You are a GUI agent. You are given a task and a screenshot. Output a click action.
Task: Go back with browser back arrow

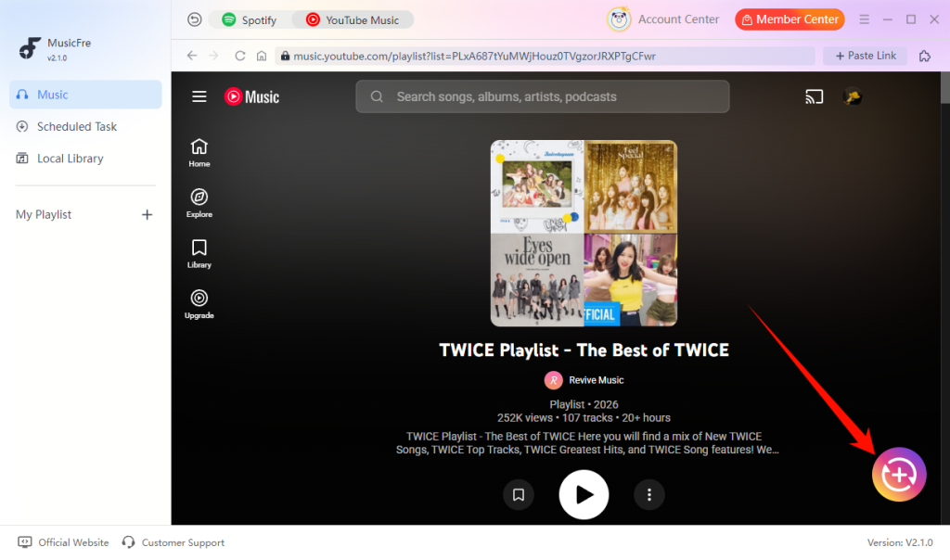click(x=192, y=56)
